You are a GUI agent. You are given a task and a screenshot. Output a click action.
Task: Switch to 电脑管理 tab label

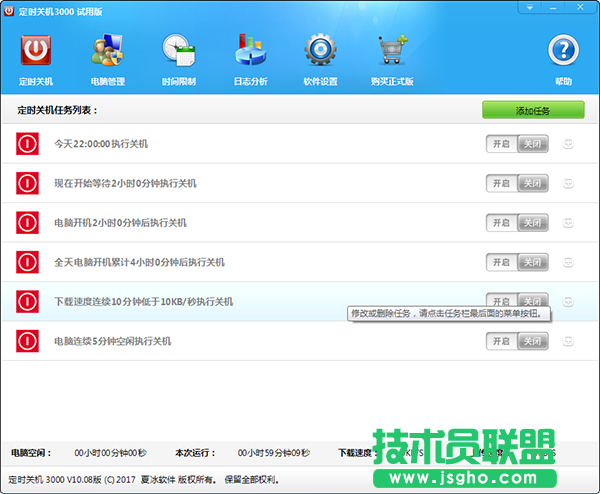tap(108, 82)
